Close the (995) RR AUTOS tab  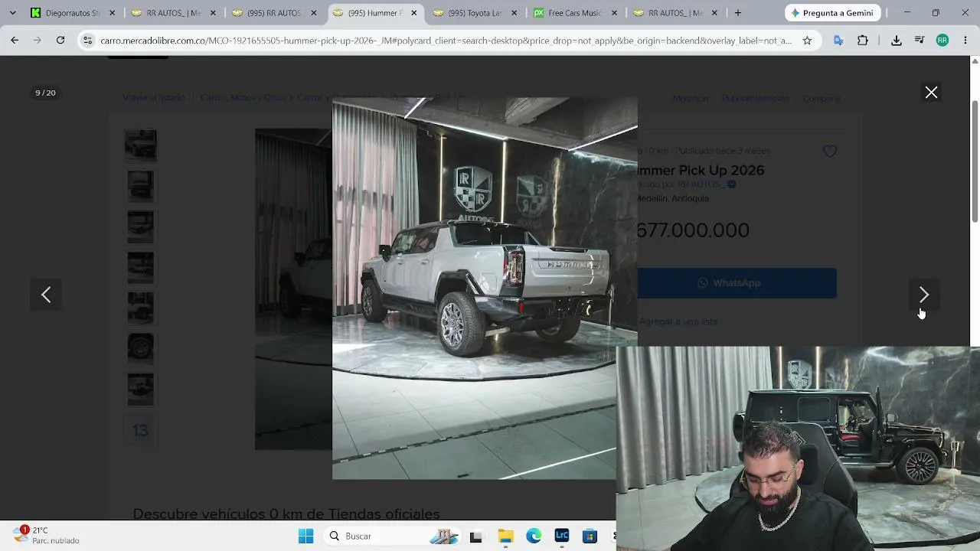pos(313,13)
